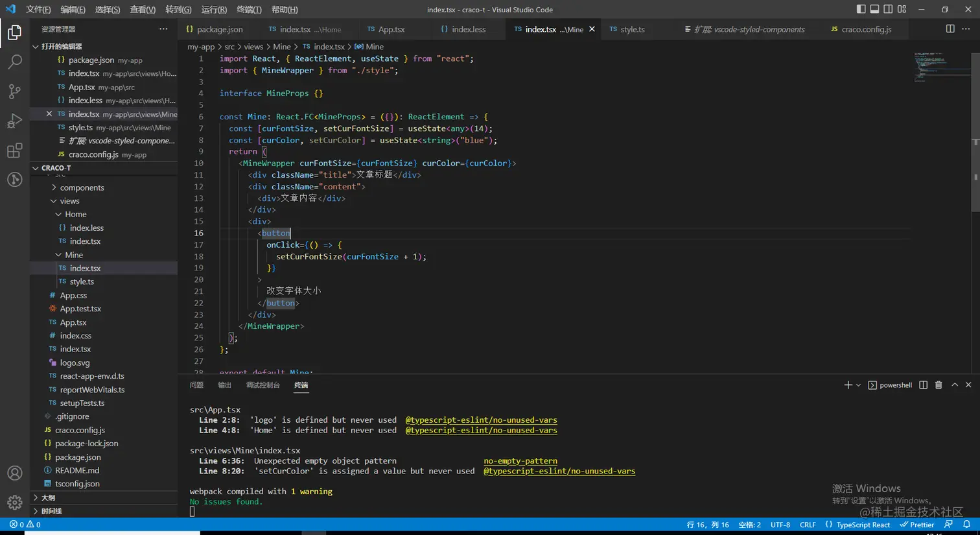Viewport: 980px width, 535px height.
Task: Open the no-empty-pattern lint rule link
Action: pos(520,461)
